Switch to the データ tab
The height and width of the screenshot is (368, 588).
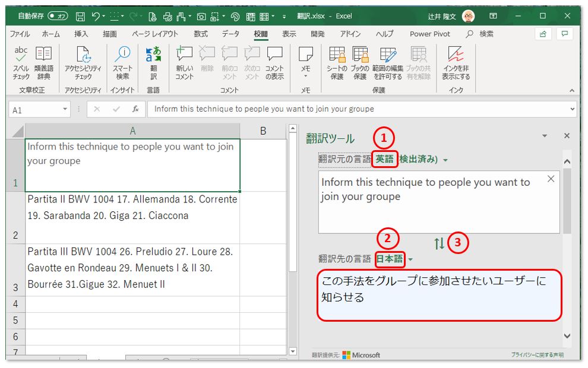point(230,34)
